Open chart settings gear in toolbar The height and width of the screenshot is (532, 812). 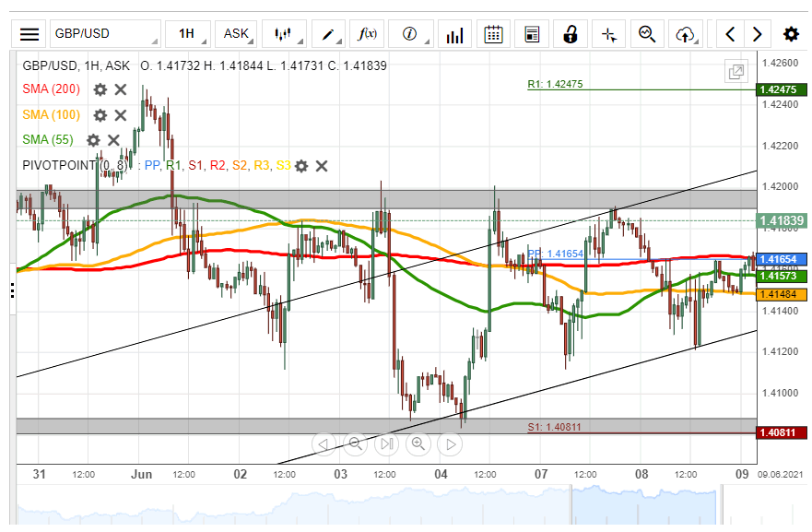click(791, 34)
